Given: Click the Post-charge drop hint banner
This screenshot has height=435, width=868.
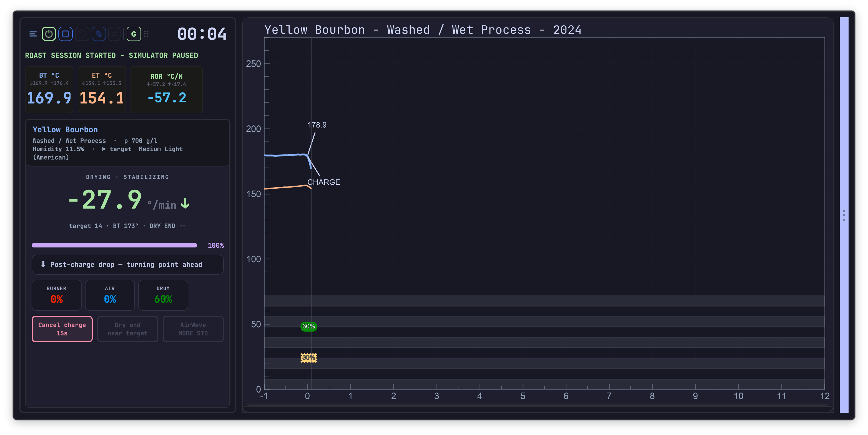Looking at the screenshot, I should tap(127, 265).
